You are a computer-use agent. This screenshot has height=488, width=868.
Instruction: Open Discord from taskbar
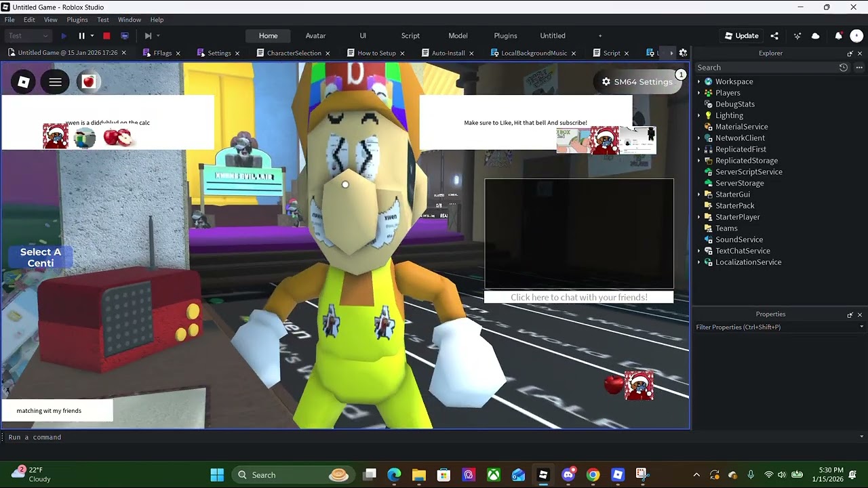click(x=568, y=475)
